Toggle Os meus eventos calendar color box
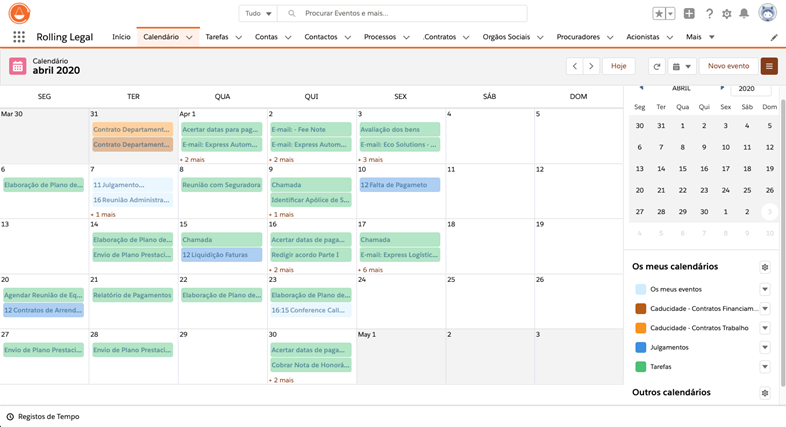The height and width of the screenshot is (427, 786). 641,289
